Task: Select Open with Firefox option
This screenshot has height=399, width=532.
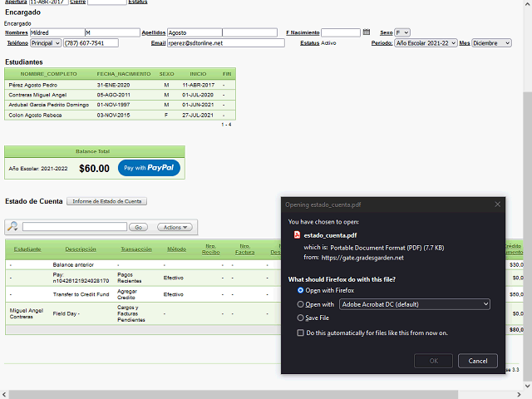Action: pyautogui.click(x=301, y=290)
